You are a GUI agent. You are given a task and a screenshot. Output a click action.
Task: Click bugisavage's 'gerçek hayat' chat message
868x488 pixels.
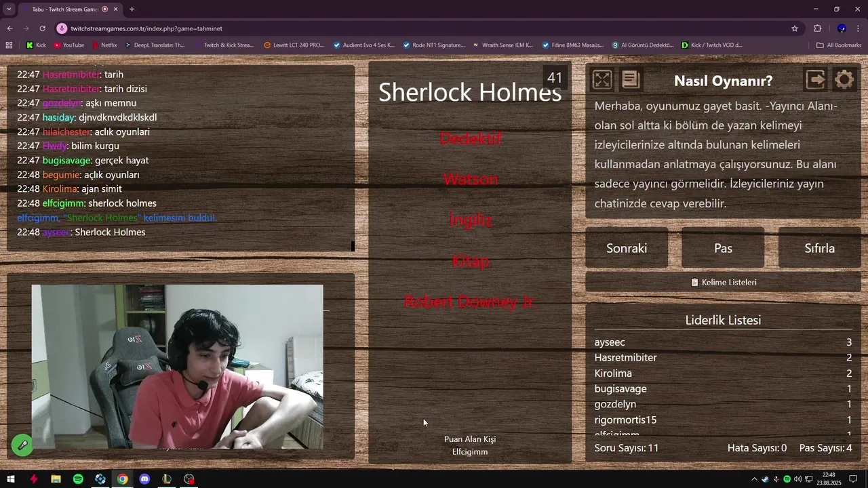[121, 161]
